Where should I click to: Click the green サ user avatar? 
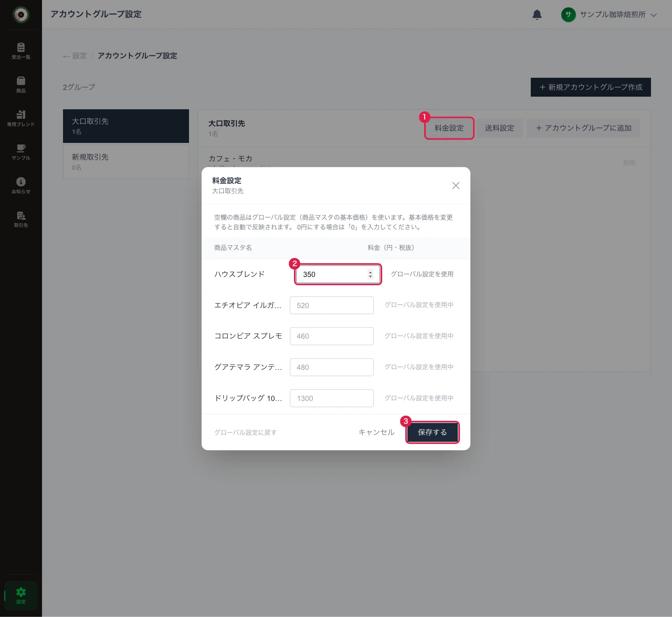pos(568,15)
